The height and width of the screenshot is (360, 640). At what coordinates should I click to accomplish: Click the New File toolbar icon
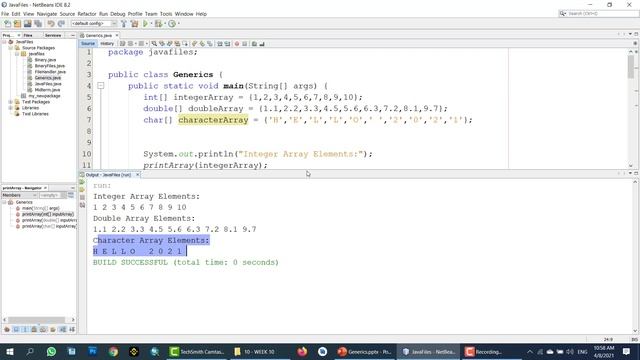pos(8,24)
